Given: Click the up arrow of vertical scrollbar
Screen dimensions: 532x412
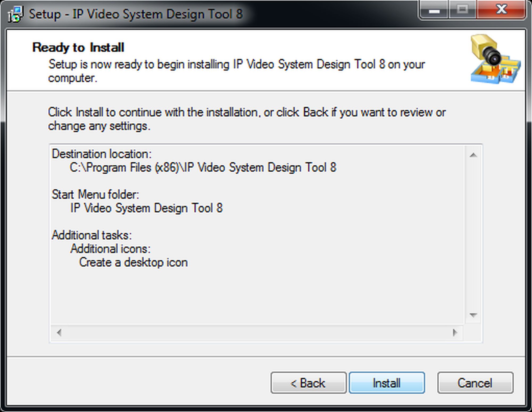Looking at the screenshot, I should pyautogui.click(x=473, y=155).
